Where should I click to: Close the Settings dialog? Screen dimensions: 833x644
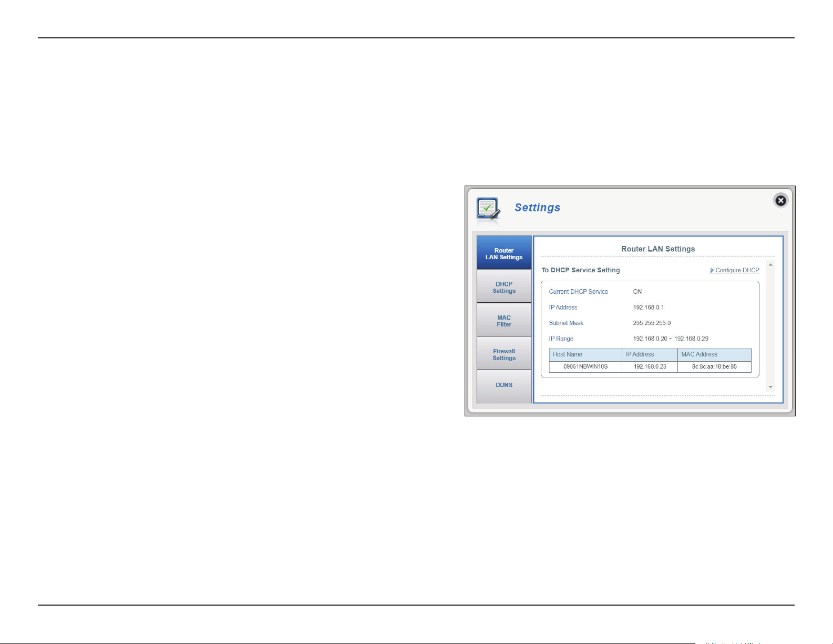pyautogui.click(x=780, y=200)
